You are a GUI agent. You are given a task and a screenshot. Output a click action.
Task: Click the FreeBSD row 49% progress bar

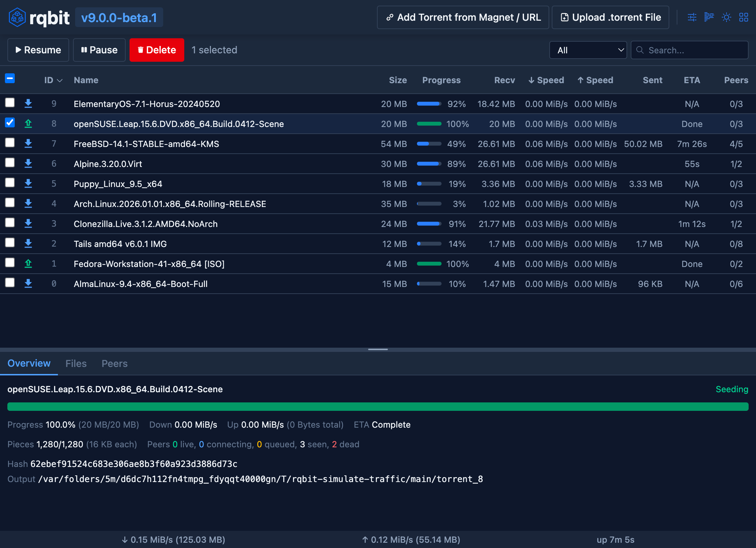pos(429,144)
